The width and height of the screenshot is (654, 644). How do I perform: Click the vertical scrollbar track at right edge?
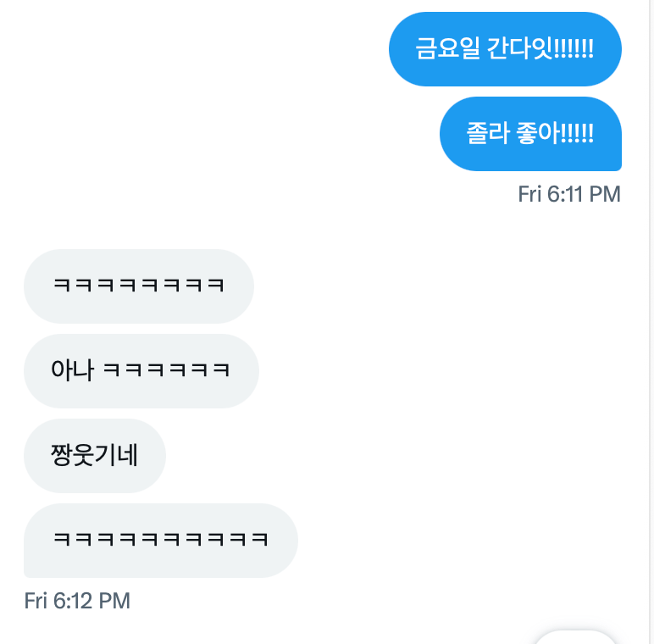(651, 322)
